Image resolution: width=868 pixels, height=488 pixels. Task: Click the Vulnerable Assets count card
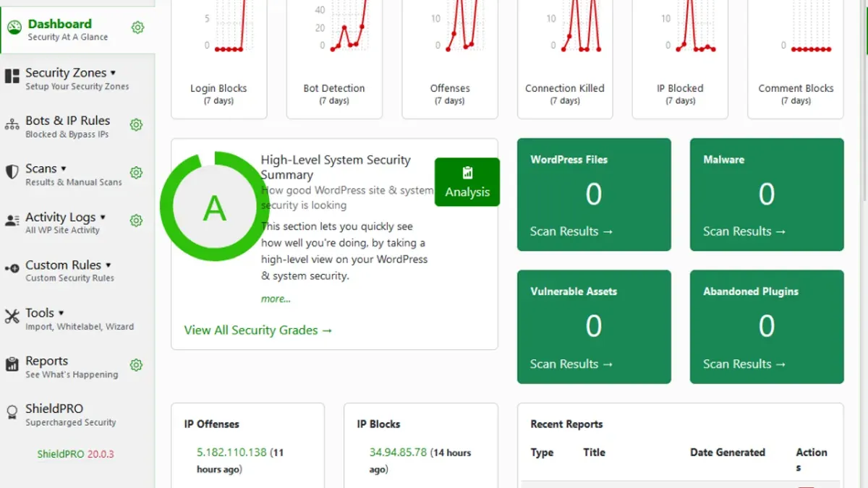[x=594, y=327]
